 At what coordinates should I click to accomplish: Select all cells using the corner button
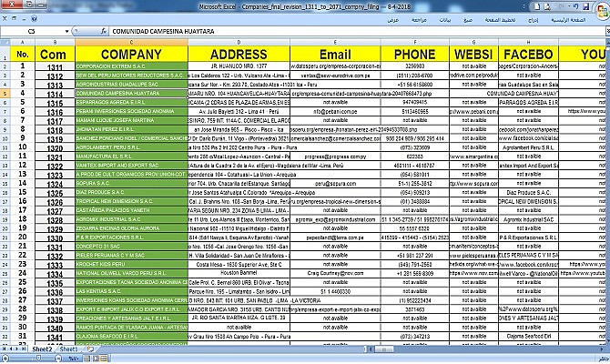click(x=5, y=42)
